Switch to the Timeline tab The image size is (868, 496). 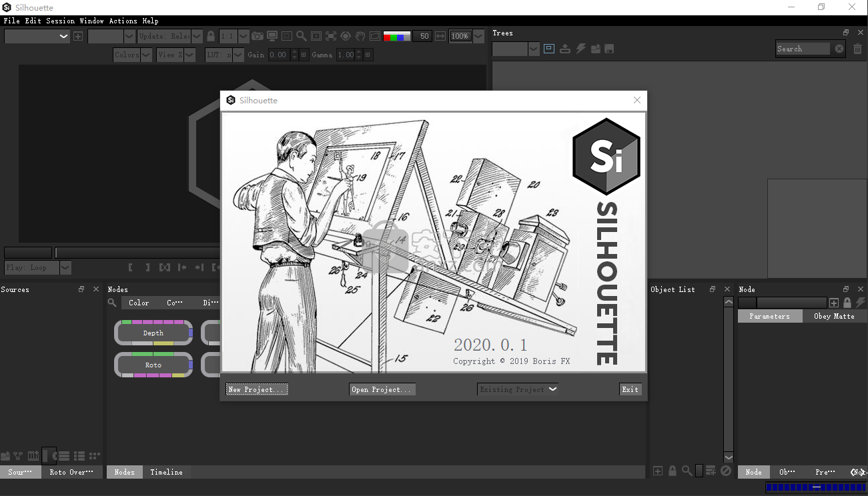pos(166,472)
